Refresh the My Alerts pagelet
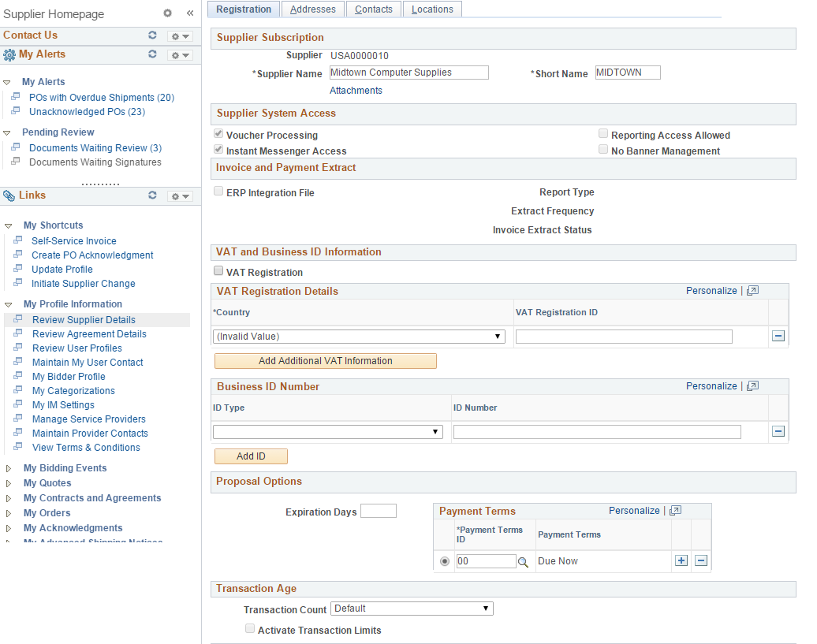The height and width of the screenshot is (644, 817). coord(152,54)
